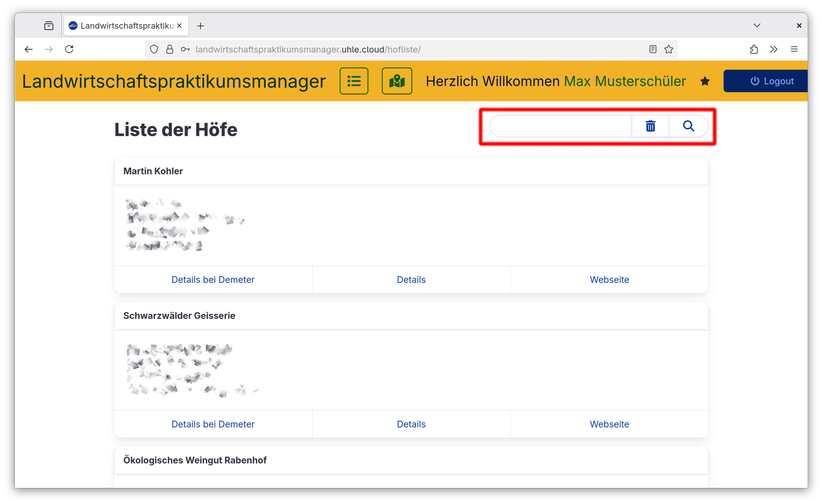The image size is (822, 504).
Task: Click the star icon next to the welcome message
Action: coord(705,81)
